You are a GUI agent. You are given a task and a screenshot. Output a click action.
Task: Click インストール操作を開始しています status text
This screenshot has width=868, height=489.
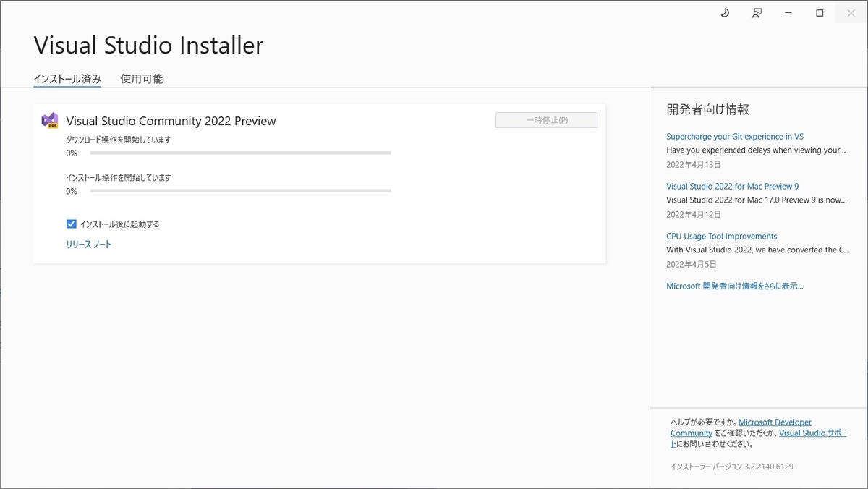(118, 177)
